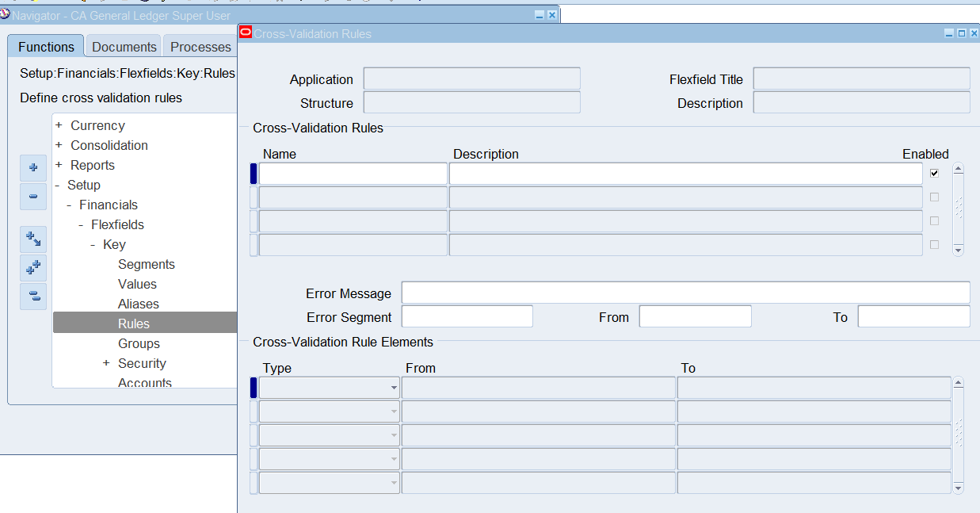The image size is (980, 513).
Task: Collapse the Setup node with its minus sign
Action: click(x=59, y=185)
